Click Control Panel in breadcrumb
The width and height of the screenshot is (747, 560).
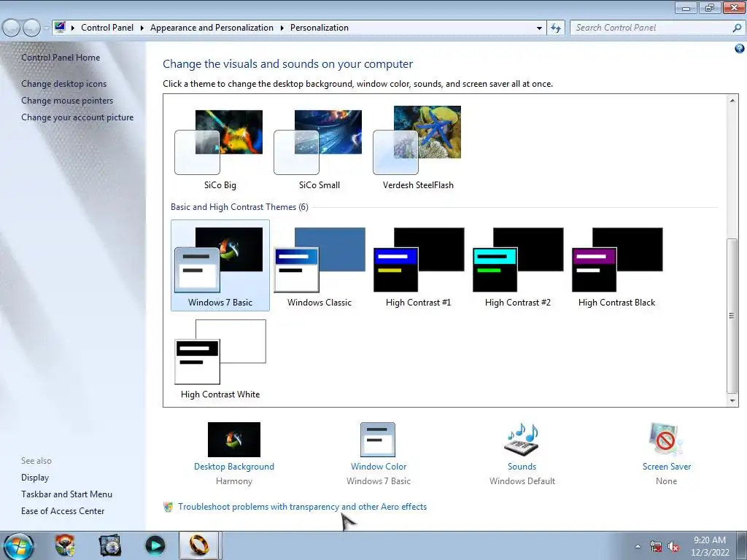coord(107,28)
